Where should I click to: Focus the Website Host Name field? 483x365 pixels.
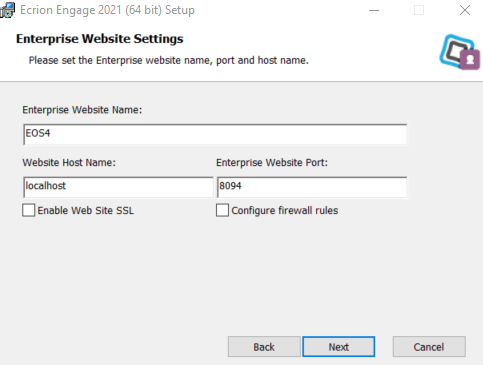[118, 187]
